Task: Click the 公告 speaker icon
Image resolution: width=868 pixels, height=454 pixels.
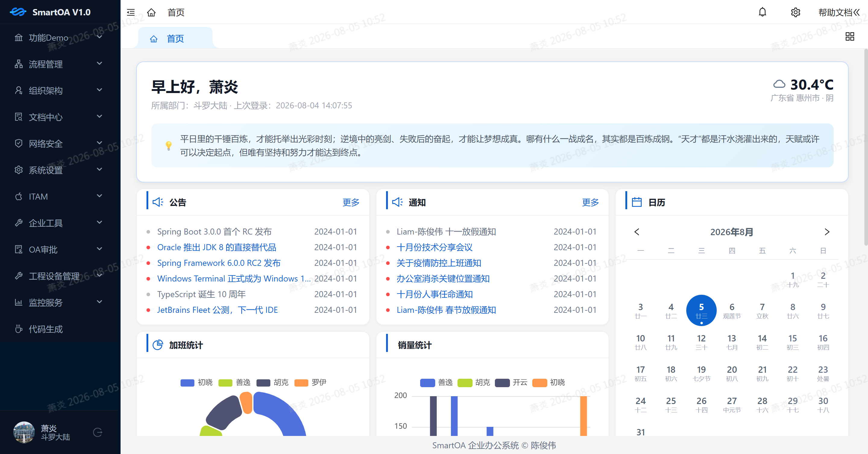Action: (158, 202)
